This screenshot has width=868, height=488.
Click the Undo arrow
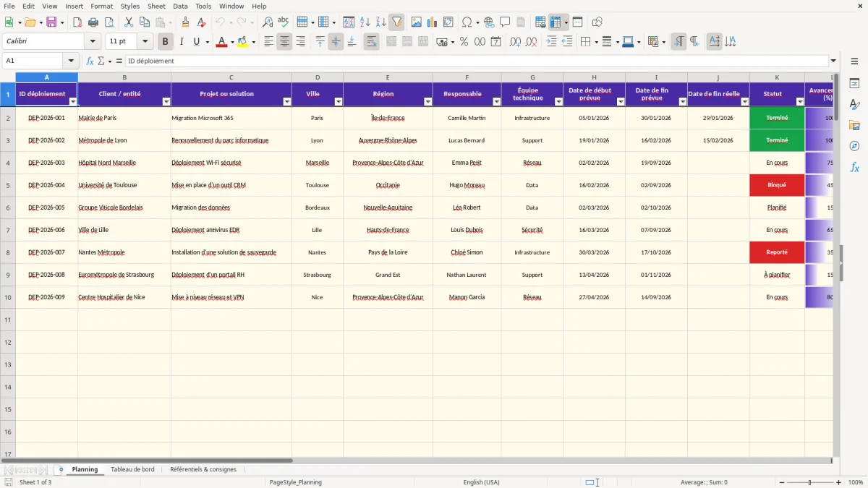tap(220, 22)
